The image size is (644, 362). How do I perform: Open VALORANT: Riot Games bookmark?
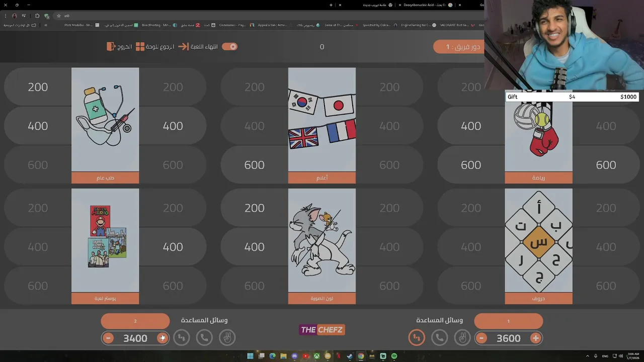(x=457, y=25)
